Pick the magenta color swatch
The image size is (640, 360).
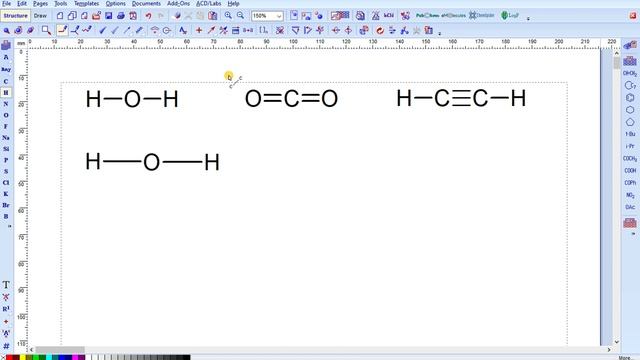[x=76, y=358]
